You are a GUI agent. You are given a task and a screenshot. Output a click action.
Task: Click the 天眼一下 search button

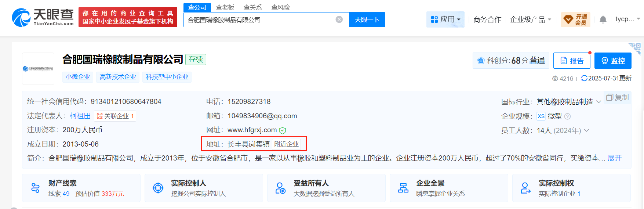tap(367, 19)
